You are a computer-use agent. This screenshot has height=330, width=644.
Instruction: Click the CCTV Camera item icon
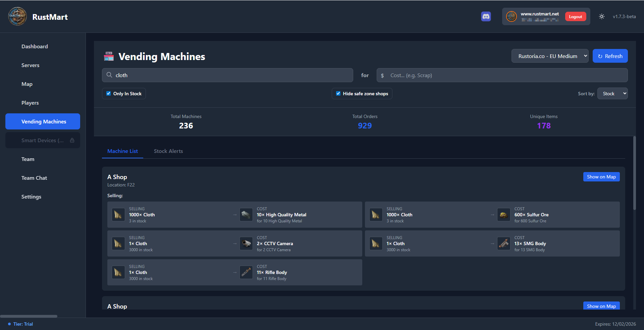click(x=246, y=243)
